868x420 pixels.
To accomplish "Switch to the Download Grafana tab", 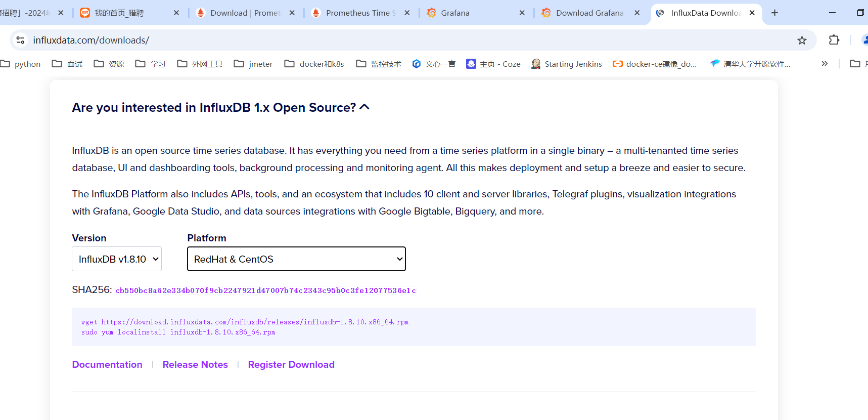I will click(x=590, y=13).
